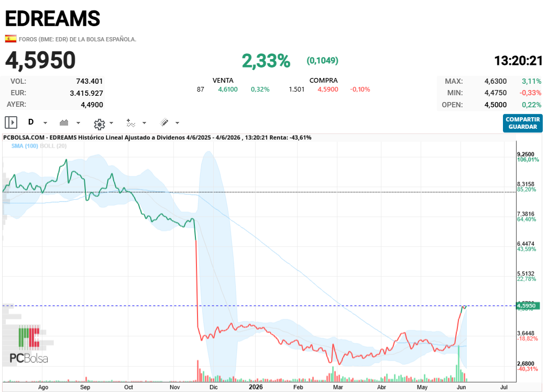The width and height of the screenshot is (548, 392).
Task: Select the D daily timeframe label
Action: click(31, 122)
